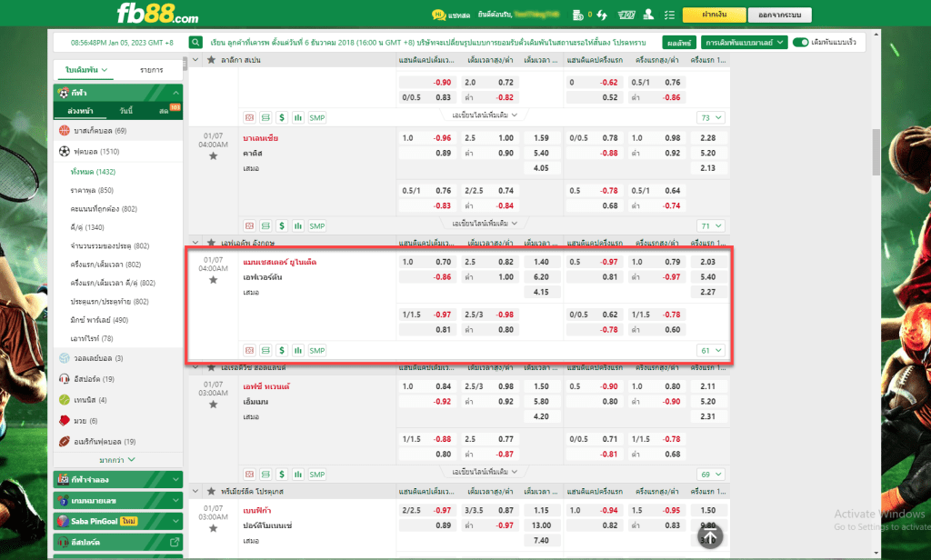Viewport: 931px width, 560px height.
Task: Expand more Asian lines under Valencia match
Action: click(485, 224)
